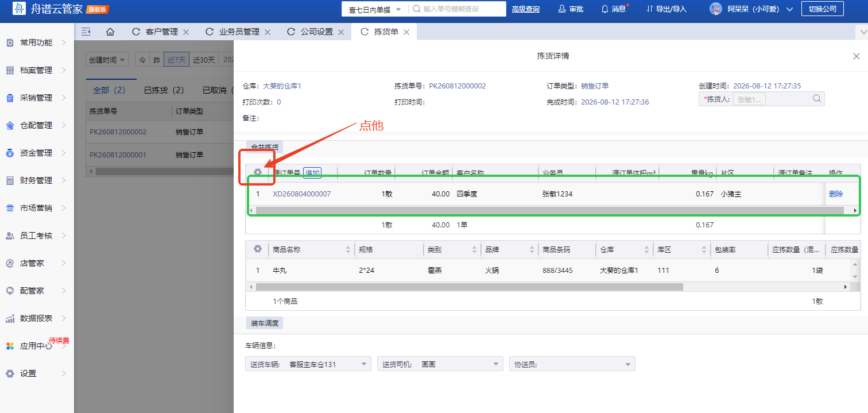Open the 送货车辆 dropdown

point(308,364)
